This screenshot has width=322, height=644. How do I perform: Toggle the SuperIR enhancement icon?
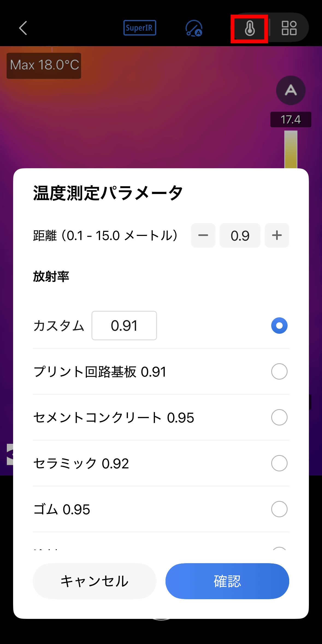tap(140, 28)
